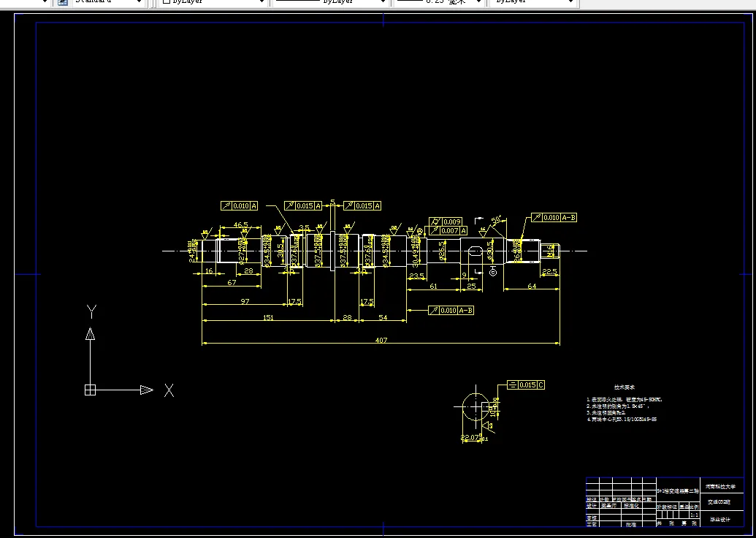The width and height of the screenshot is (756, 538).
Task: Select the M16 thread label on shaft end
Action: [549, 251]
